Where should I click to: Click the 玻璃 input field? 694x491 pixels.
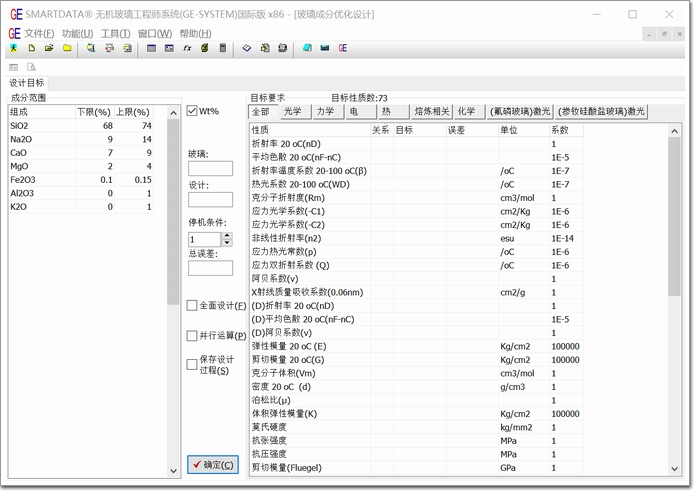point(210,169)
